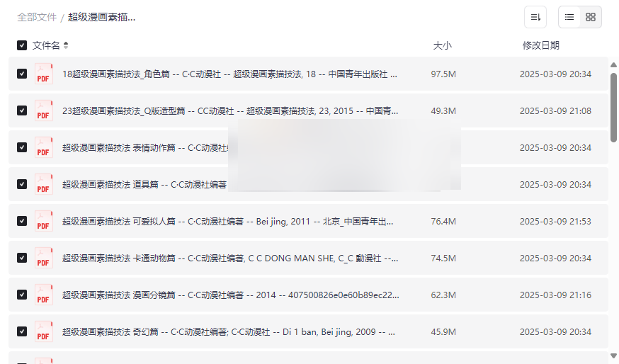619x364 pixels.
Task: Click the date 2025-03-09 21:53
Action: 555,222
